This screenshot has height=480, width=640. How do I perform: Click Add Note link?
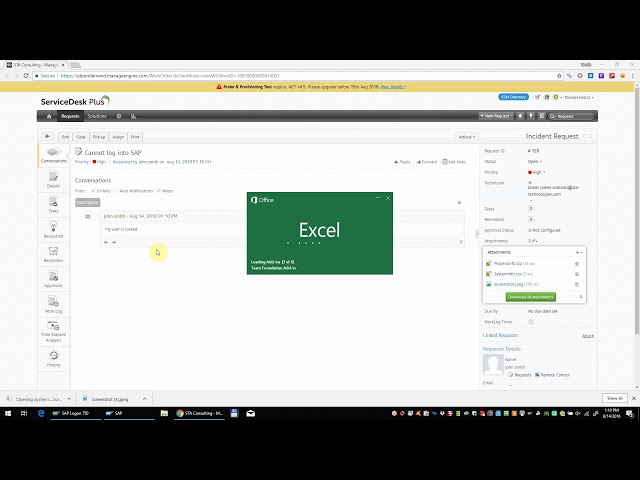(x=454, y=162)
